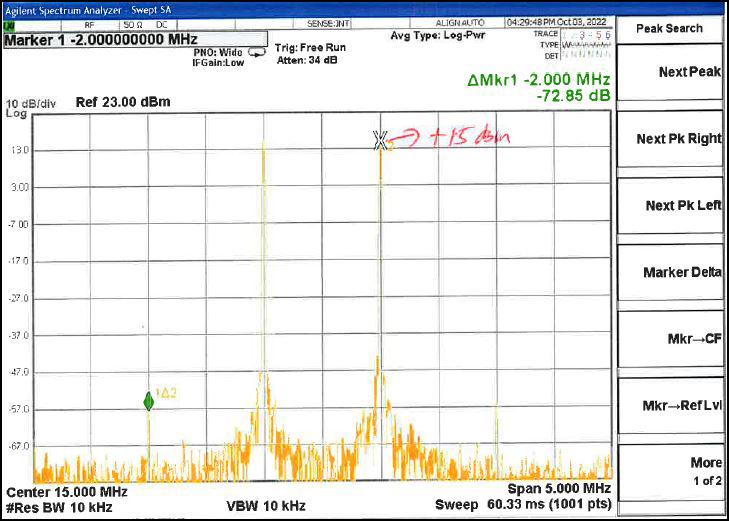
Task: Click the ΔMkr1 -2.000 MHz readout
Action: [539, 80]
